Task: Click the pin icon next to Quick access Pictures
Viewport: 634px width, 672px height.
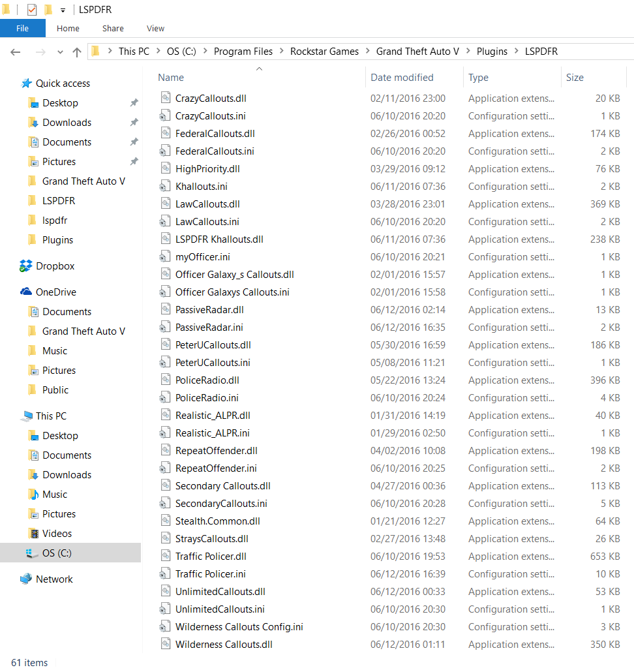Action: [134, 162]
